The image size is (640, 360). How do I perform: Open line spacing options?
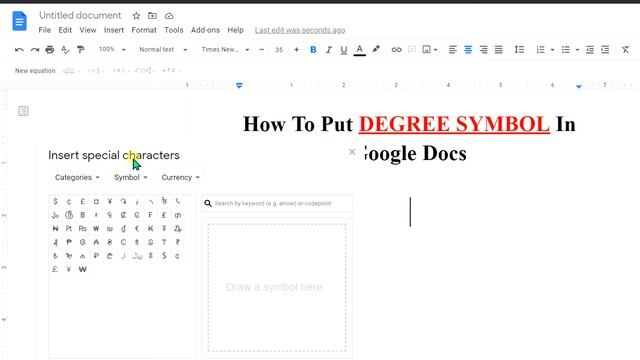(x=519, y=50)
